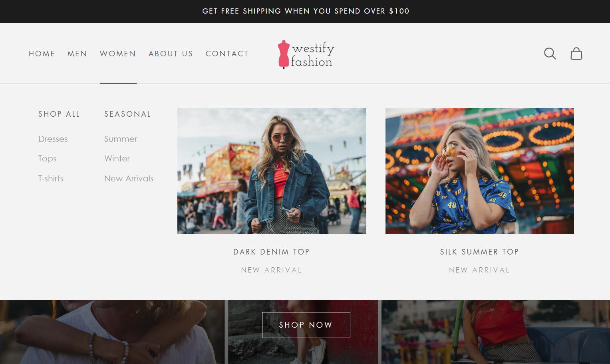Go to the Home menu item
The width and height of the screenshot is (610, 364).
click(42, 54)
